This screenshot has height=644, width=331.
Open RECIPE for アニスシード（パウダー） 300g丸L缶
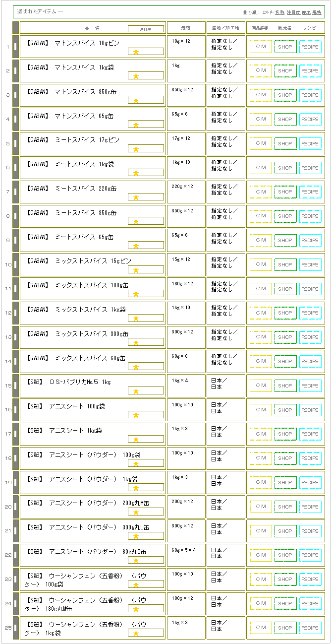pos(310,531)
